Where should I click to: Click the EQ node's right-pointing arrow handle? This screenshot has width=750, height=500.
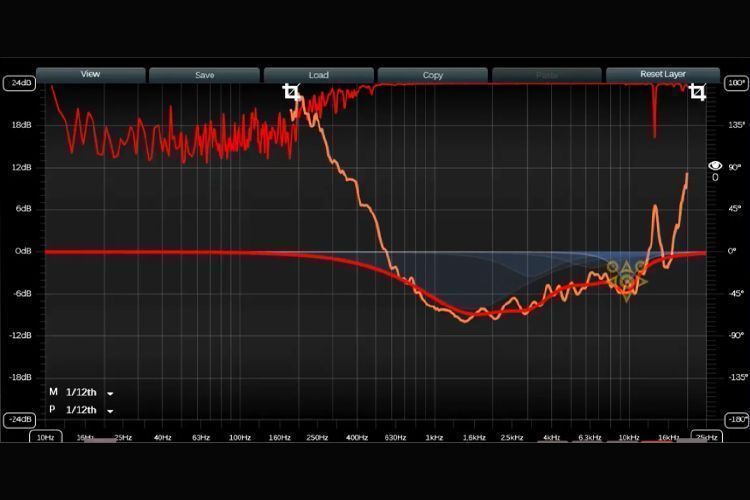[642, 282]
